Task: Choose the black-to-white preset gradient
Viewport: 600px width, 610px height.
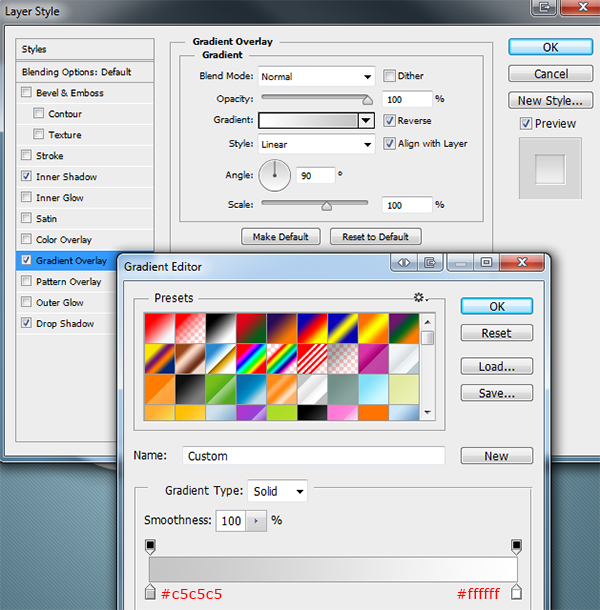Action: click(x=221, y=328)
